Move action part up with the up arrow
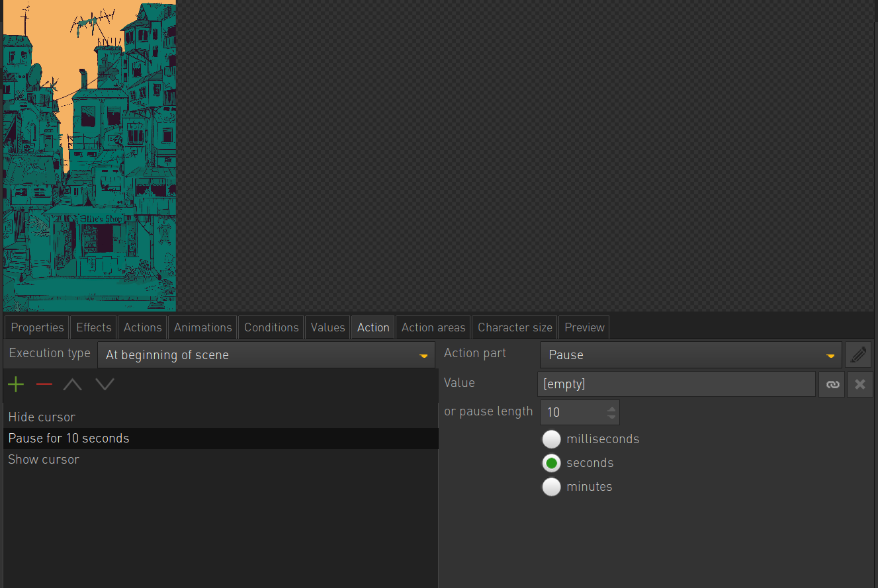This screenshot has height=588, width=878. tap(73, 384)
